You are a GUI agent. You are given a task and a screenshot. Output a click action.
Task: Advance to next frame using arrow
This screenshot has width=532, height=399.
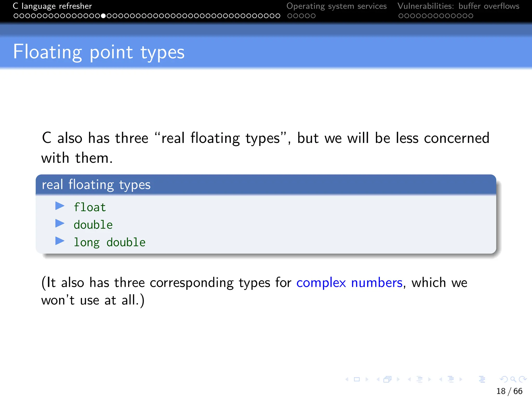pos(398,380)
